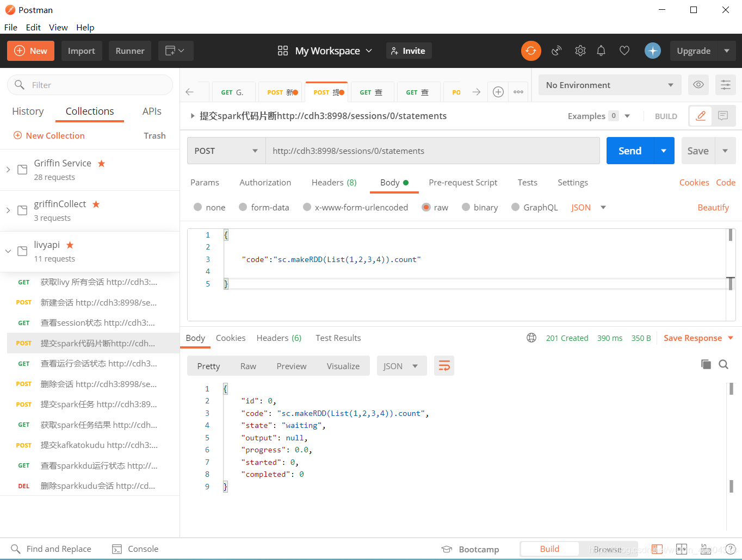Expand the Griffin Service collection

click(x=8, y=170)
